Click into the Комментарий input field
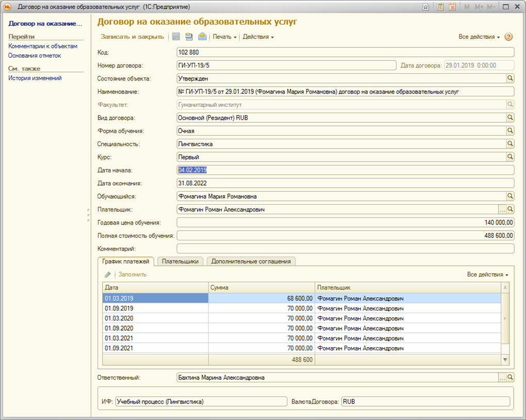This screenshot has width=526, height=420. (x=345, y=249)
